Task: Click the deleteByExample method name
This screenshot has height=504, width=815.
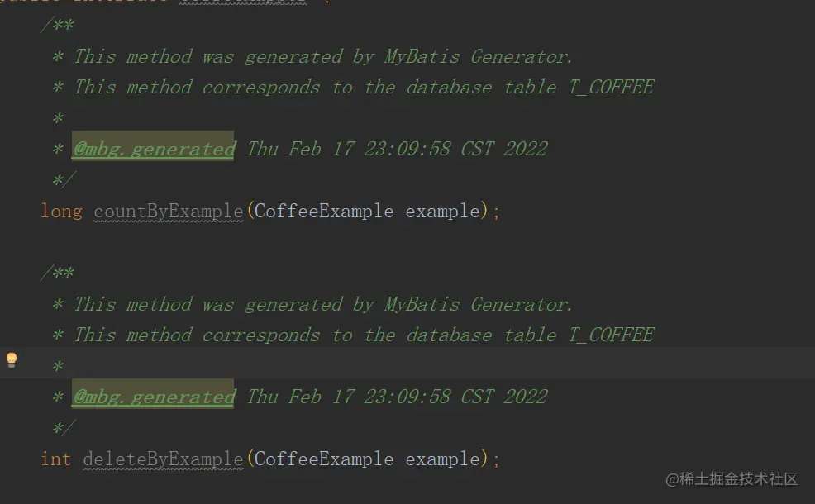Action: 163,459
